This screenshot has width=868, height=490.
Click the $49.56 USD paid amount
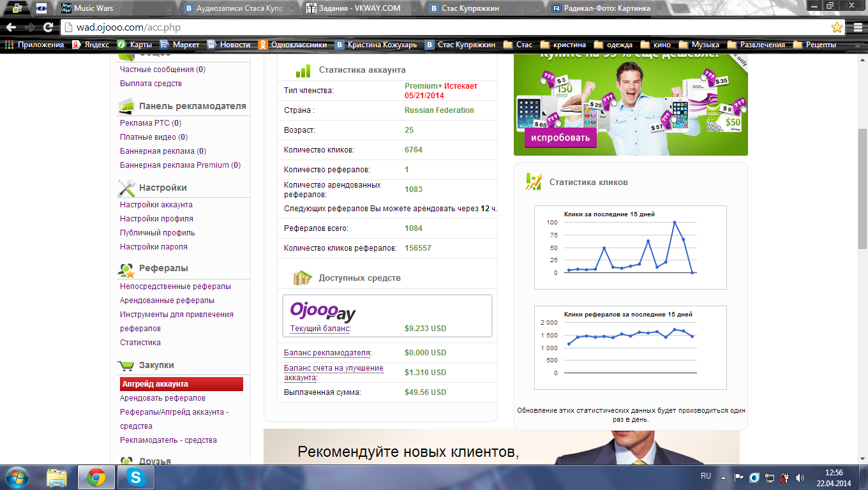click(x=426, y=392)
